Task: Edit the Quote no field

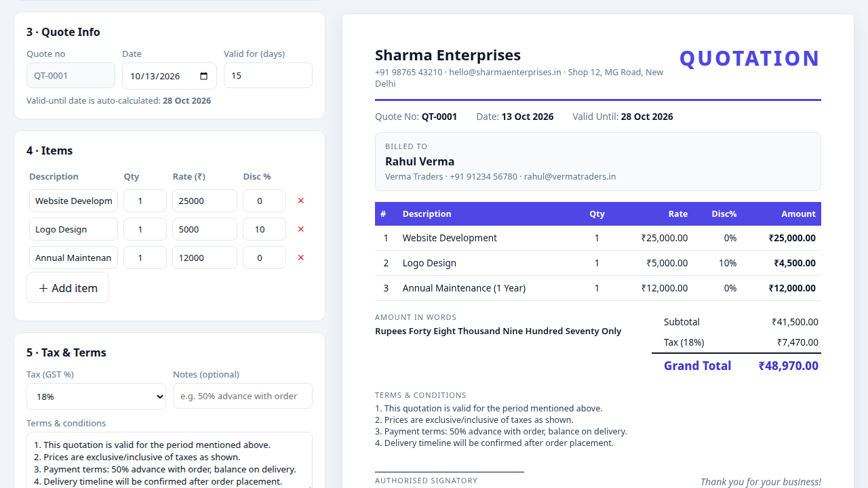Action: click(x=71, y=76)
